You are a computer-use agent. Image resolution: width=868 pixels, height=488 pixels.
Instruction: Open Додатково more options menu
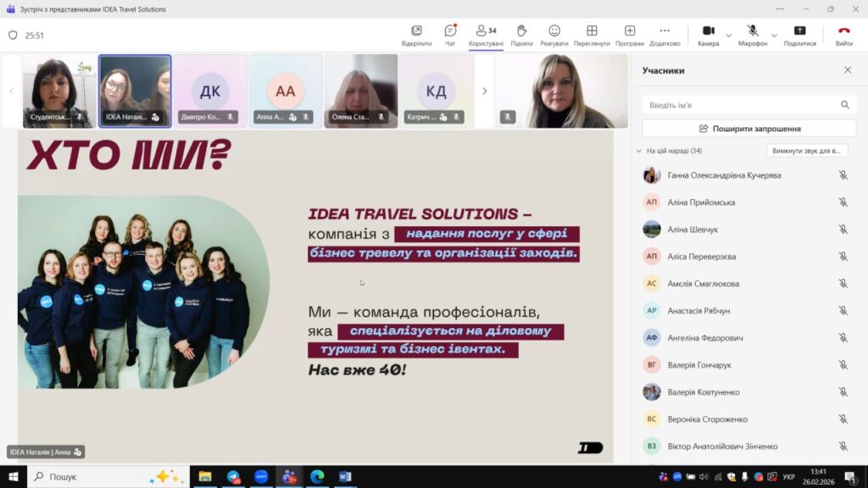(665, 35)
